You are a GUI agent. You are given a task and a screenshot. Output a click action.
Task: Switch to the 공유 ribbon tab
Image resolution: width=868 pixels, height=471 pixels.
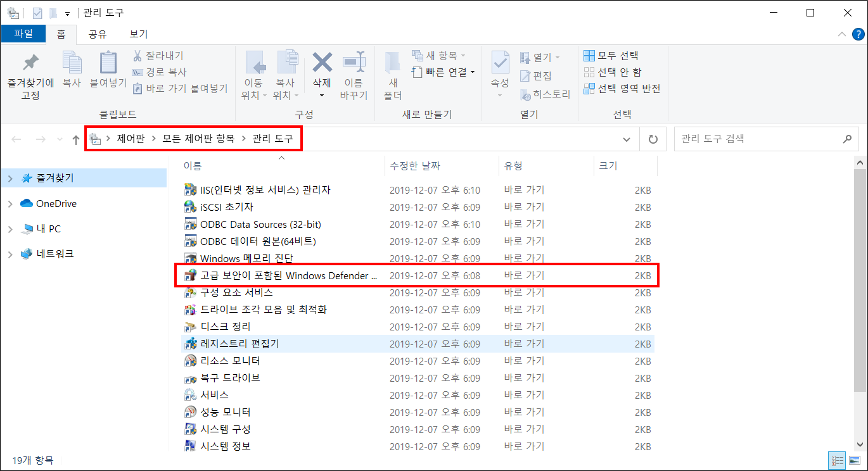pyautogui.click(x=97, y=34)
